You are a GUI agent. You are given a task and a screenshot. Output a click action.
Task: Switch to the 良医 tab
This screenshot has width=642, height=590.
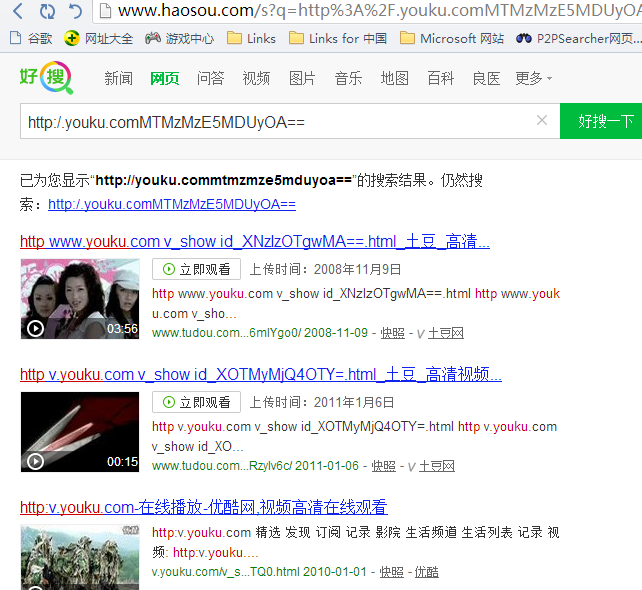click(486, 78)
